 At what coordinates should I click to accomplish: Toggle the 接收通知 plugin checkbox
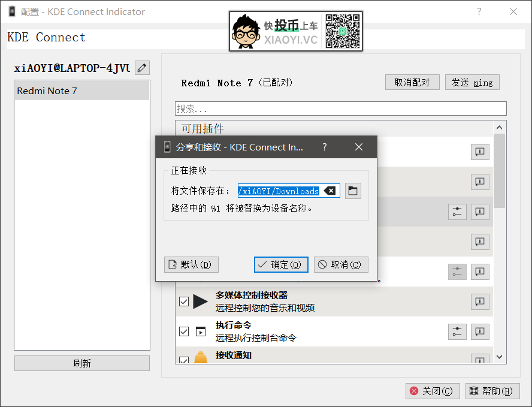(183, 360)
